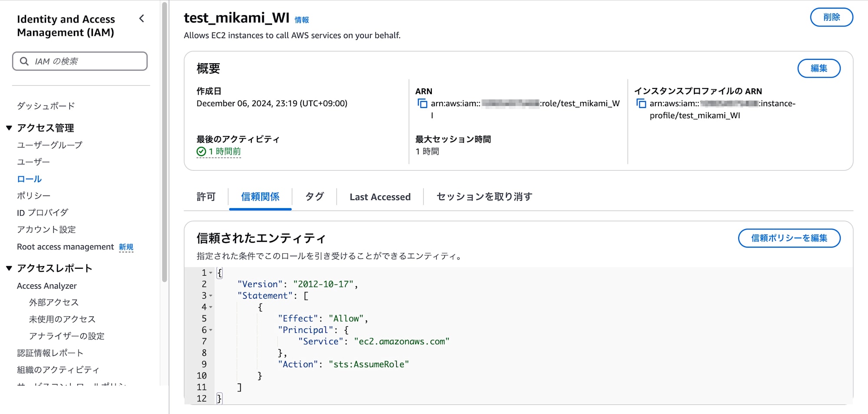Open ロール in the sidebar

coord(29,179)
